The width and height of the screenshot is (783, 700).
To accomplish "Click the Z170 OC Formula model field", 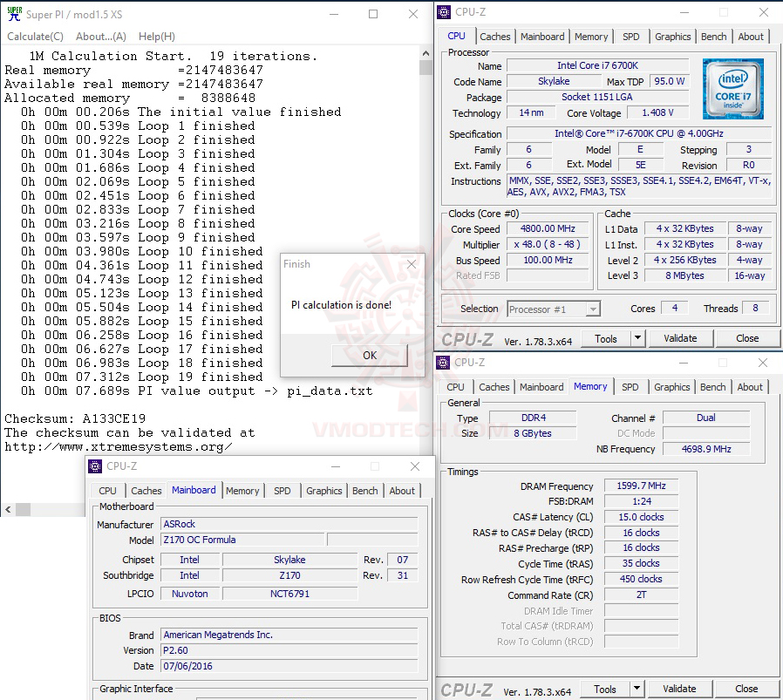I will click(242, 540).
